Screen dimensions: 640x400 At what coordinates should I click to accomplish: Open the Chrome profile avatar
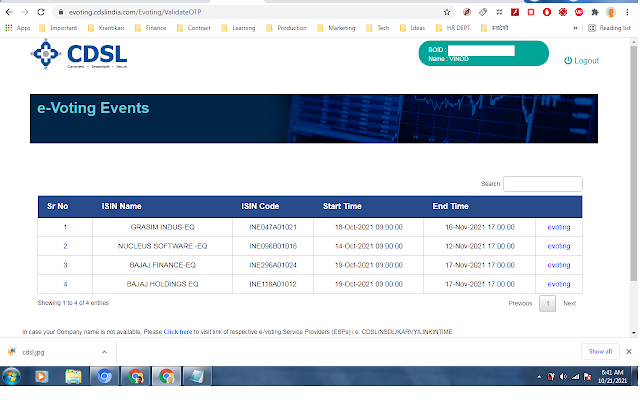611,12
